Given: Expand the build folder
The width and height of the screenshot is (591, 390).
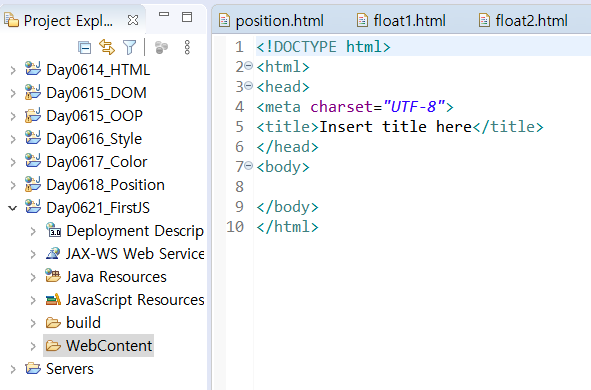Looking at the screenshot, I should tap(33, 323).
